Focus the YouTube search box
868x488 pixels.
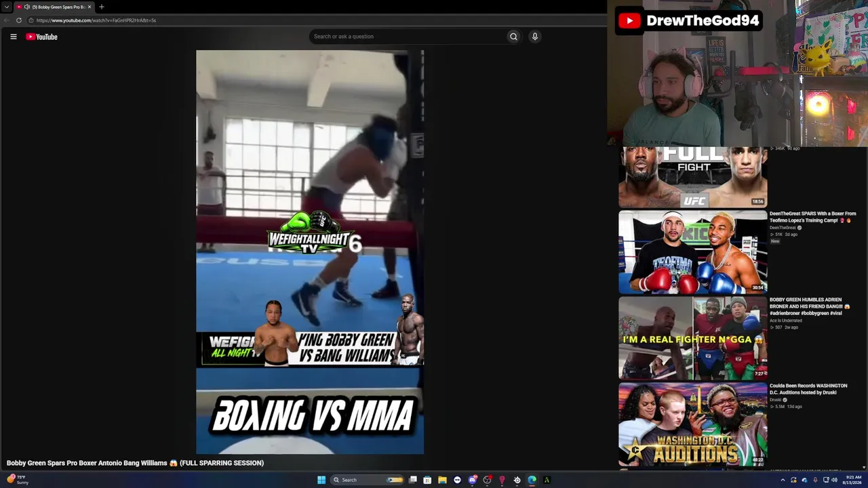click(407, 37)
